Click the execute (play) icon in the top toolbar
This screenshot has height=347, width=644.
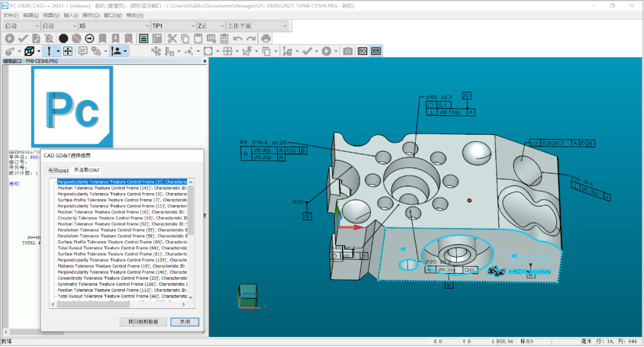[x=10, y=39]
